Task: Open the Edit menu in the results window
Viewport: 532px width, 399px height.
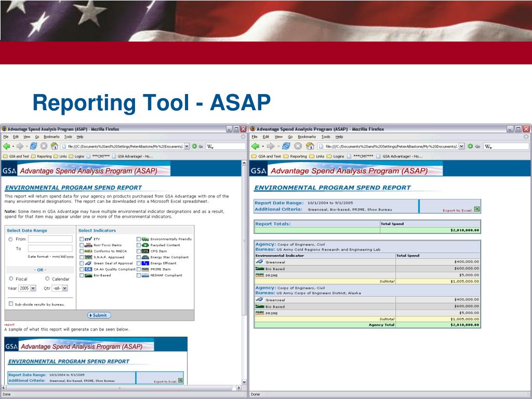Action: pos(265,137)
